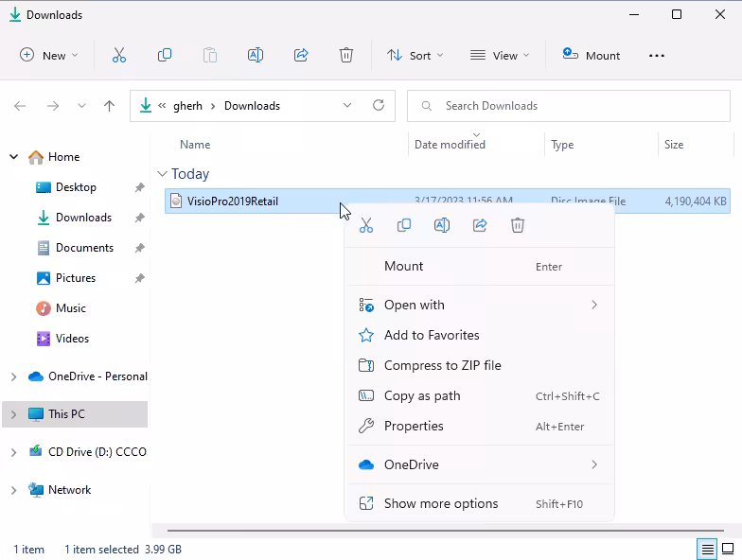Switch to details view in status bar
The height and width of the screenshot is (560, 742).
click(x=708, y=550)
